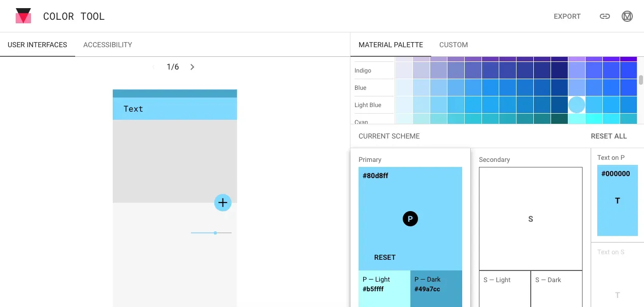Screen dimensions: 644x307
Task: Click the previous preview chevron
Action: click(x=153, y=66)
